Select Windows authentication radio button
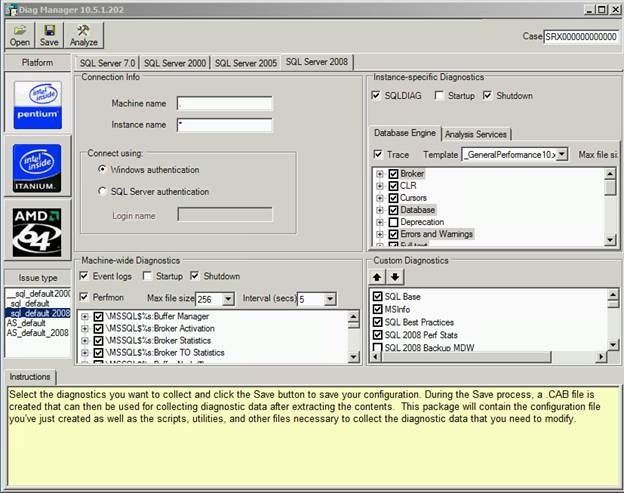 (102, 170)
